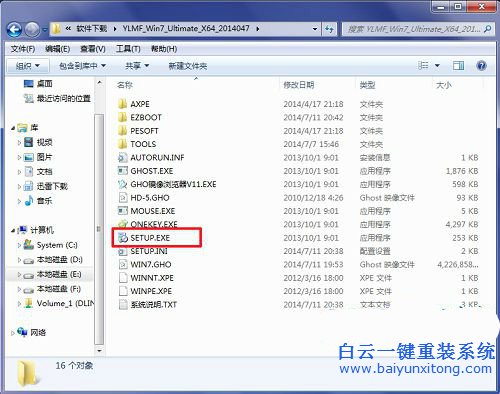This screenshot has height=394, width=500.
Task: Collapse the 计算机 tree node
Action: [13, 230]
